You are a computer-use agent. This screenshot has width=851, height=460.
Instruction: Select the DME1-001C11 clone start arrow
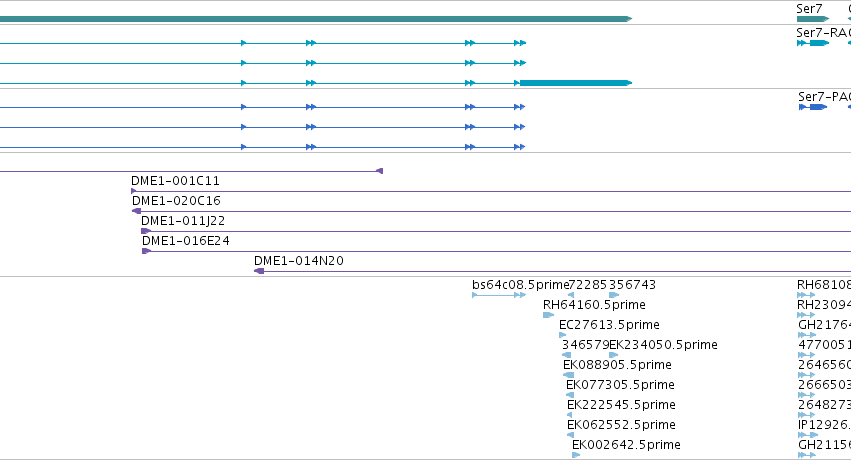[x=134, y=191]
